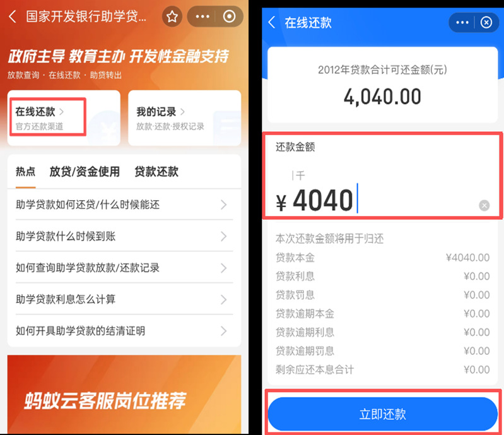This screenshot has width=504, height=435.
Task: Open 如何查询助学贷款放款/还款记录 entry
Action: [x=124, y=268]
